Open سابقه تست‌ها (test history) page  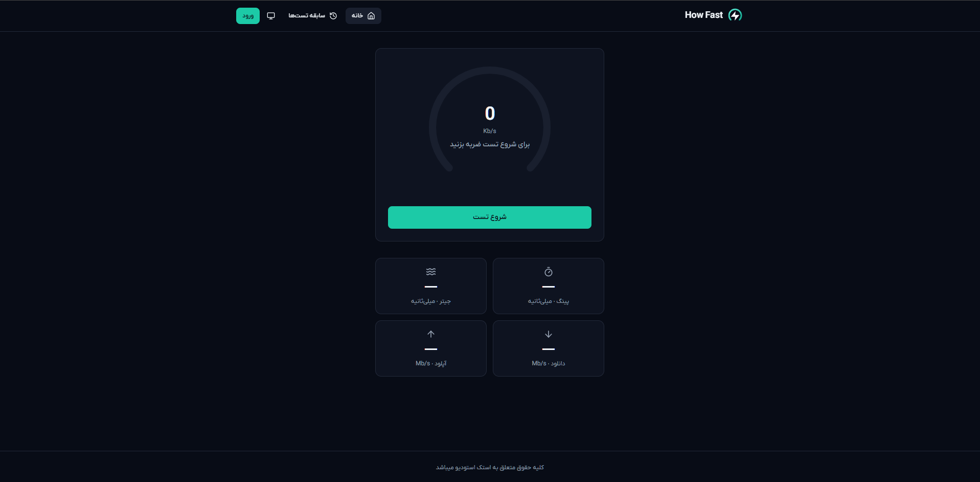(312, 16)
